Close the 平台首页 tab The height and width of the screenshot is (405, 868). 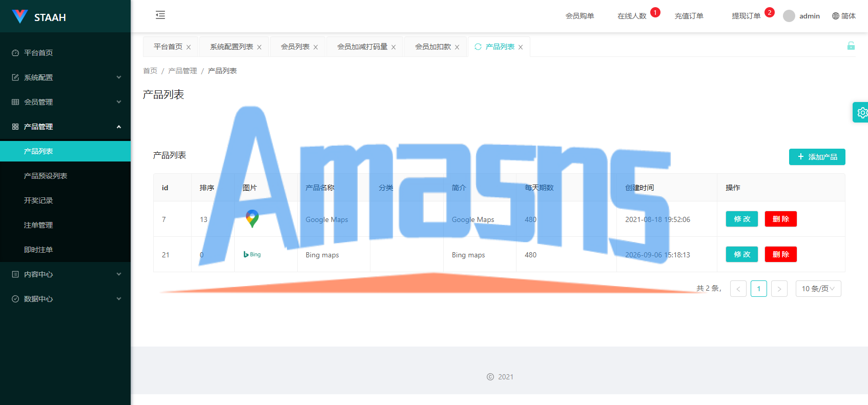pos(189,47)
